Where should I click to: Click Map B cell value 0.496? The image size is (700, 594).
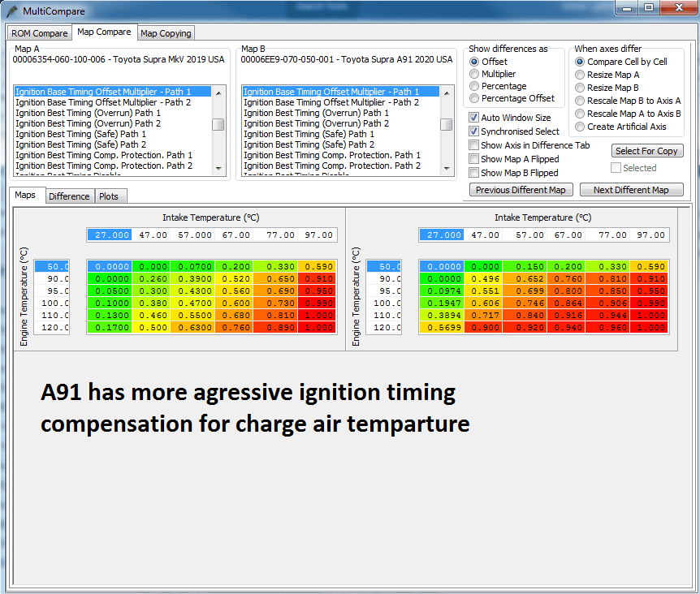(483, 278)
